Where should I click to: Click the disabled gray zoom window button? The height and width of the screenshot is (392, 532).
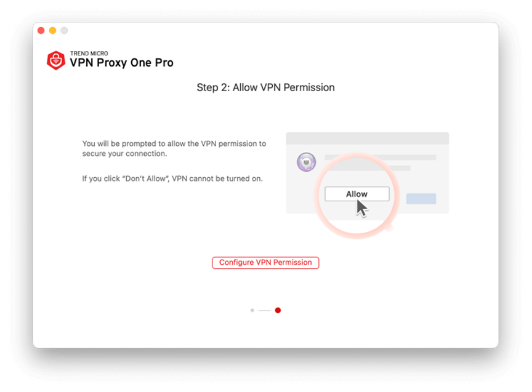[64, 31]
